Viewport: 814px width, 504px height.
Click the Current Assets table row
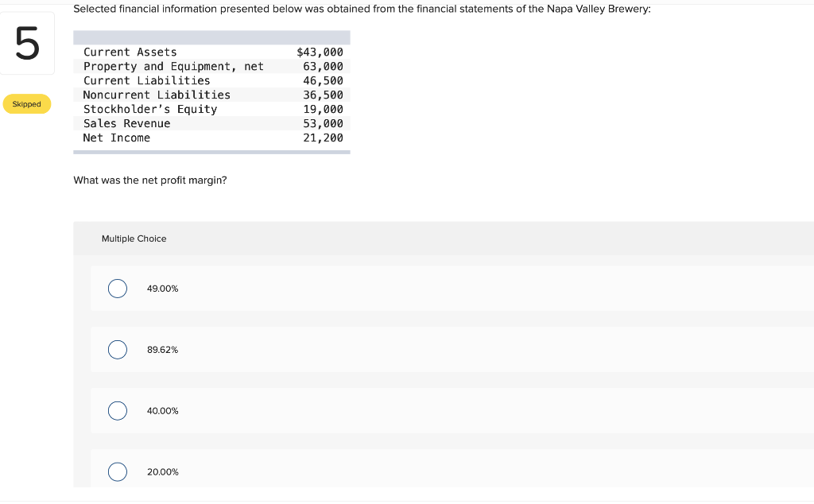click(211, 52)
